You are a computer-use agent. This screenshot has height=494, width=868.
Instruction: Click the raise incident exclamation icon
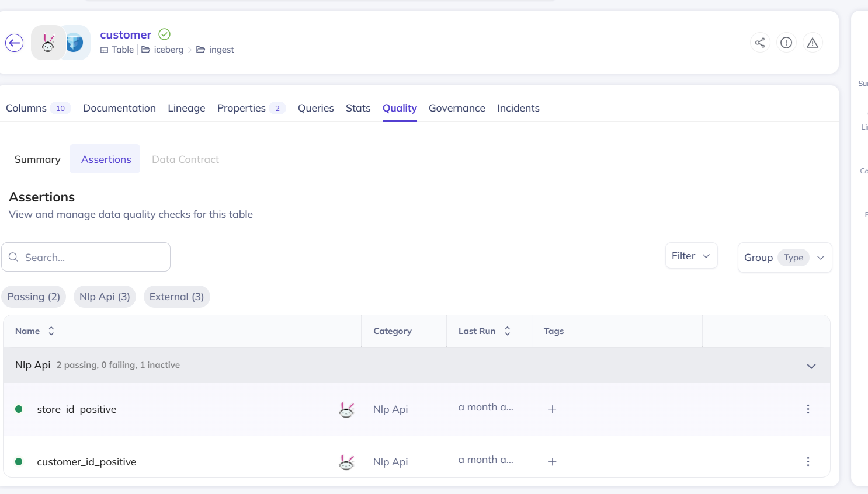click(x=786, y=42)
